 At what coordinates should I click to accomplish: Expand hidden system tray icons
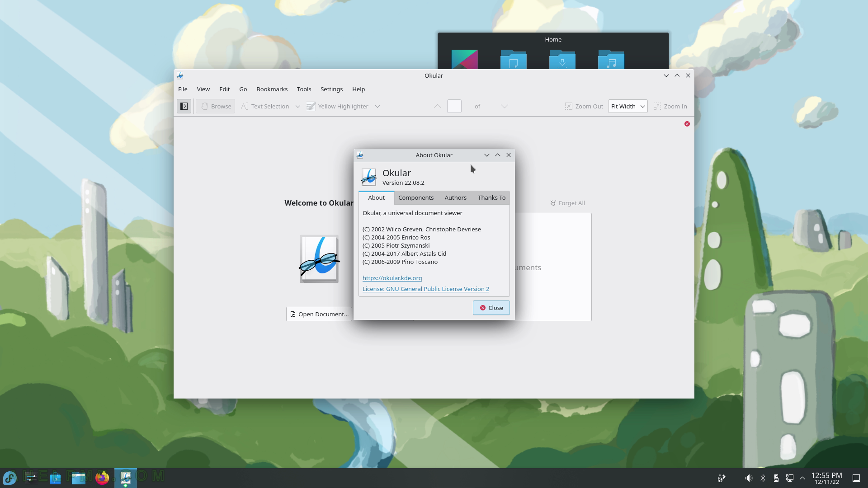pos(802,478)
